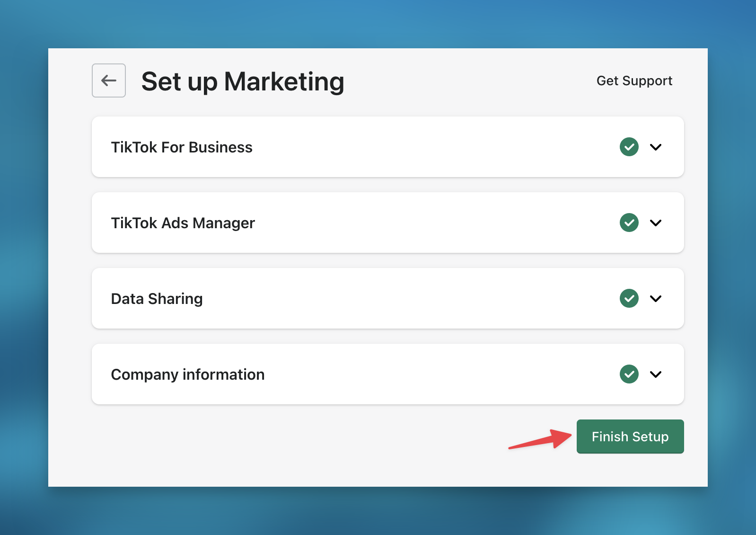Click the Data Sharing green checkmark

pyautogui.click(x=629, y=298)
